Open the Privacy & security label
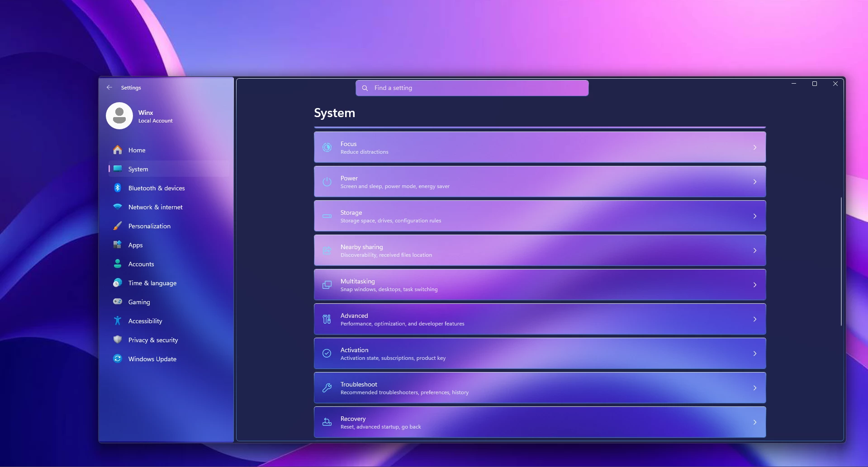The image size is (868, 467). coord(153,340)
